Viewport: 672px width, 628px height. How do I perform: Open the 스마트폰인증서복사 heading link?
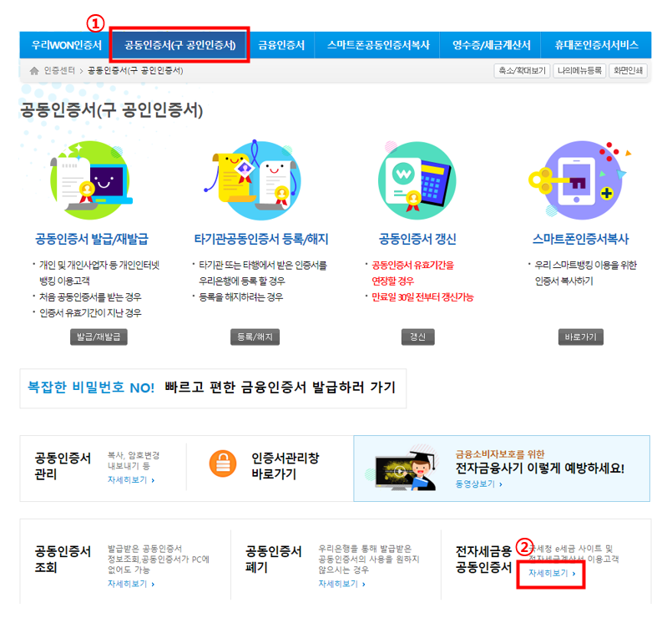click(581, 239)
